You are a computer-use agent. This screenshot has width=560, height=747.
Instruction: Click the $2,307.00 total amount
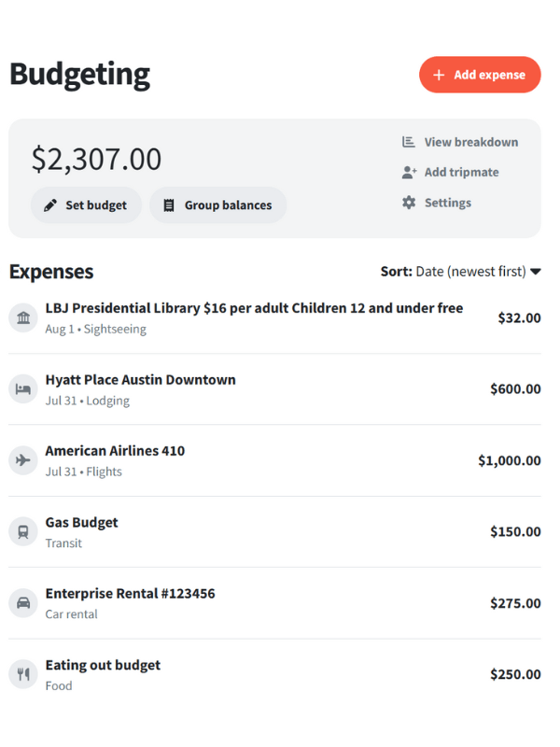coord(96,159)
